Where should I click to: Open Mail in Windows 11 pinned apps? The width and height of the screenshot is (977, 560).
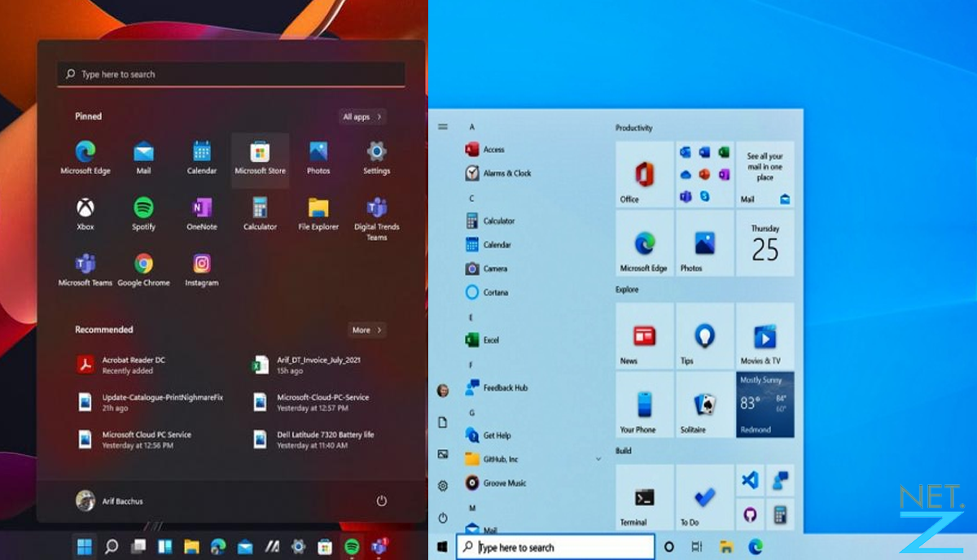[144, 158]
